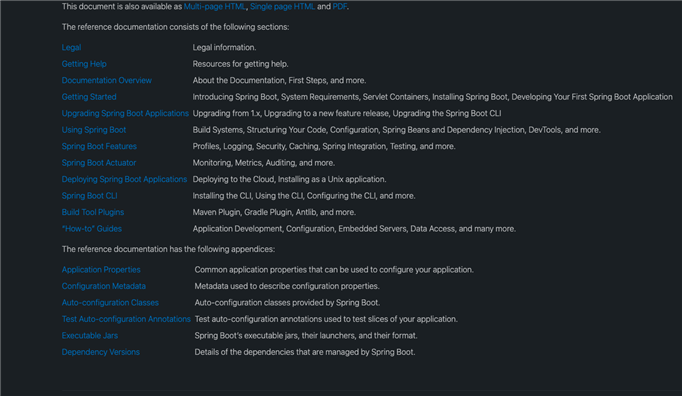Click Test Auto-configuration Annotations link
682x396 pixels.
click(126, 319)
